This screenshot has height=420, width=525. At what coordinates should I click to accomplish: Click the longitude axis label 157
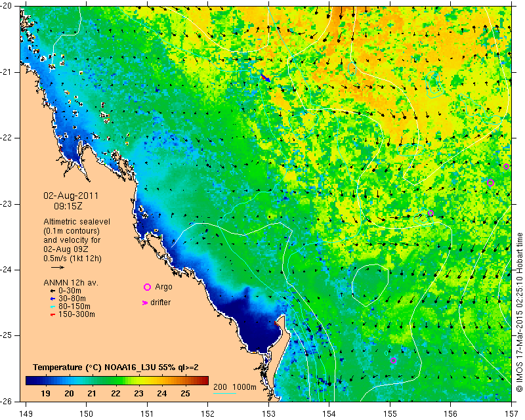click(x=512, y=414)
